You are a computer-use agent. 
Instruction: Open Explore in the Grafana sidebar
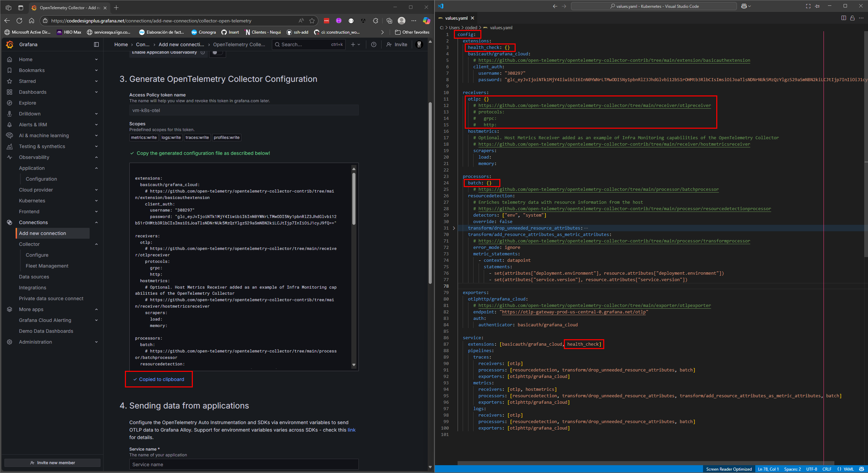point(27,103)
